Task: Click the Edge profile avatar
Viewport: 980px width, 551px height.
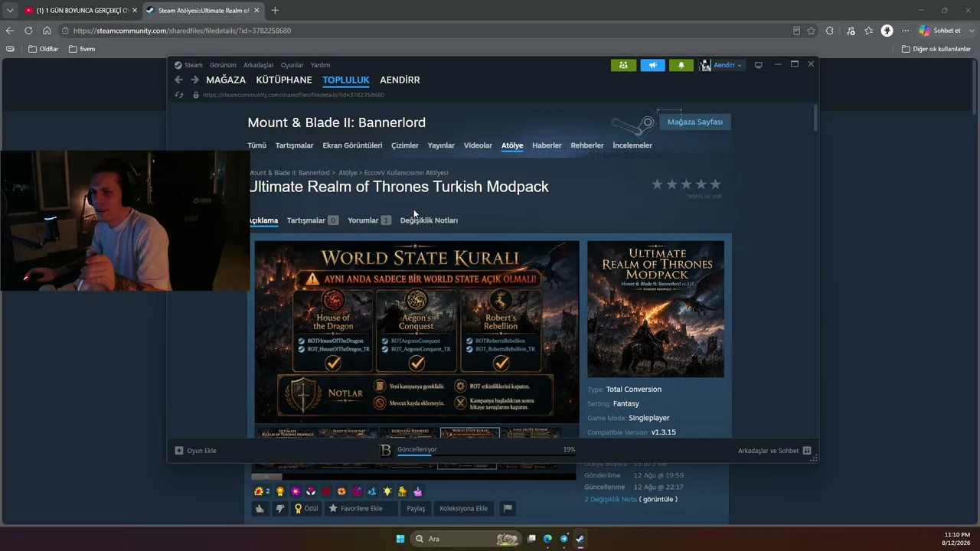Action: (x=887, y=31)
